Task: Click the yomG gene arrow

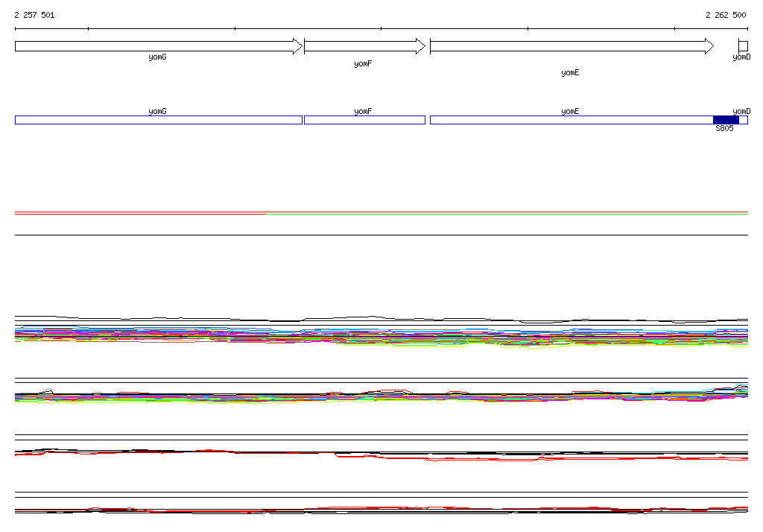Action: [x=159, y=46]
